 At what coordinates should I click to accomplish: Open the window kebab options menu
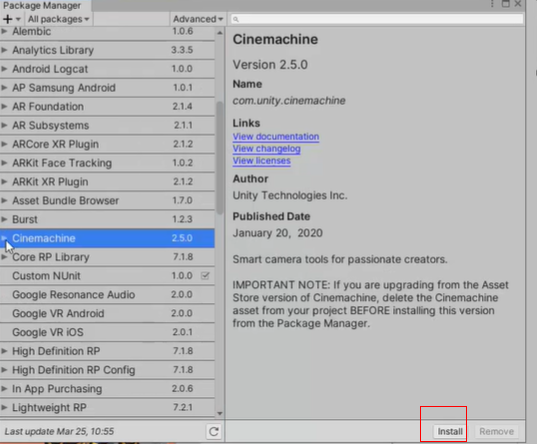(492, 4)
